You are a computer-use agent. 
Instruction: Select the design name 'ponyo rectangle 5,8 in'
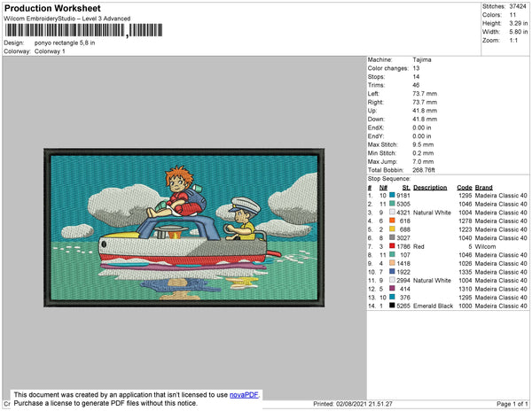(65, 43)
